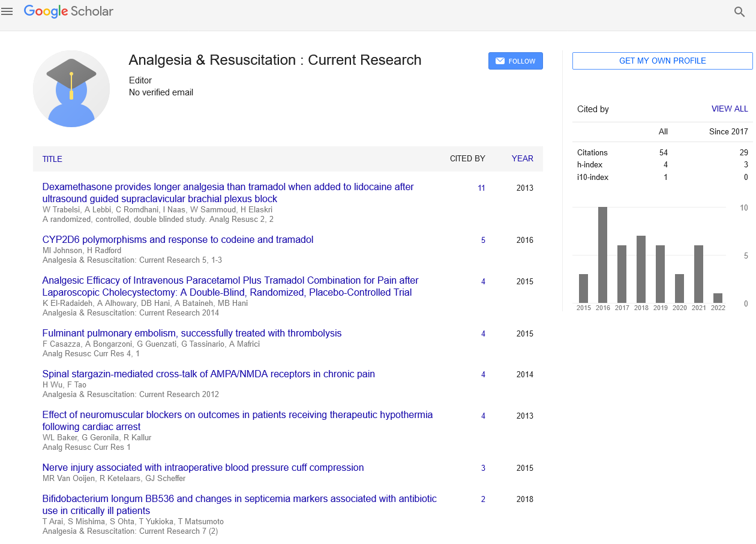Screen dimensions: 756x544
Task: Open Effect of neuromuscular blockers article
Action: pyautogui.click(x=238, y=420)
